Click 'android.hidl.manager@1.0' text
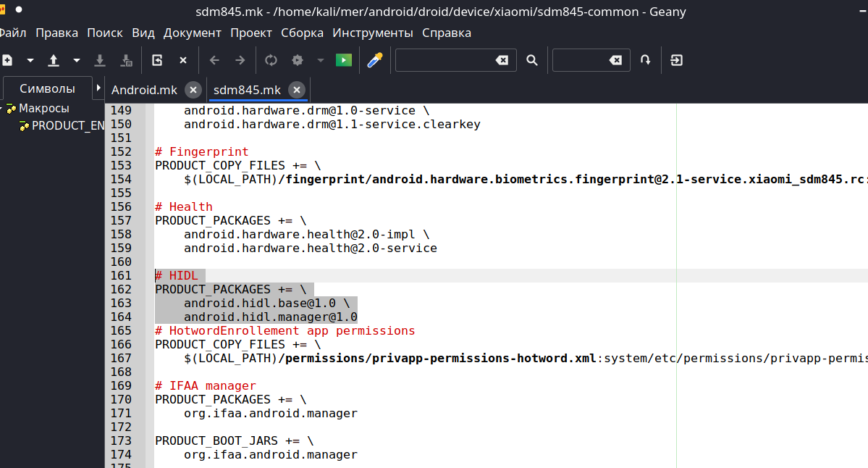Image resolution: width=868 pixels, height=468 pixels. [x=271, y=317]
